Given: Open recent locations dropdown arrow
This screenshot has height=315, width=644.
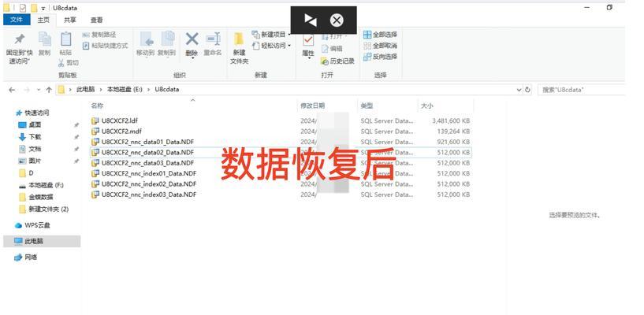Looking at the screenshot, I should pyautogui.click(x=39, y=90).
